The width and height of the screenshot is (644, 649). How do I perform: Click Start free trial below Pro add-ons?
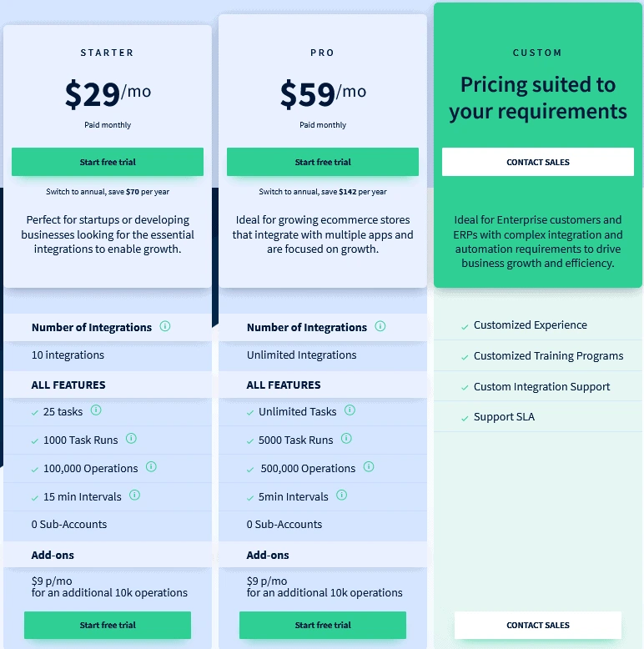click(323, 625)
